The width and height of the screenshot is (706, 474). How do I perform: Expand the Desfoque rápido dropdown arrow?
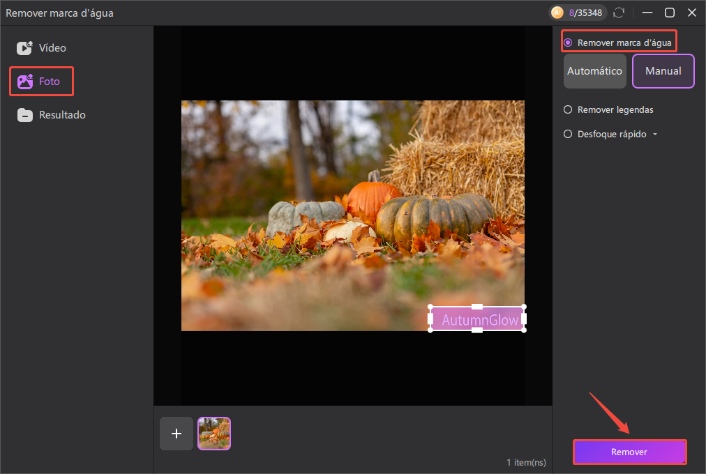[x=655, y=133]
